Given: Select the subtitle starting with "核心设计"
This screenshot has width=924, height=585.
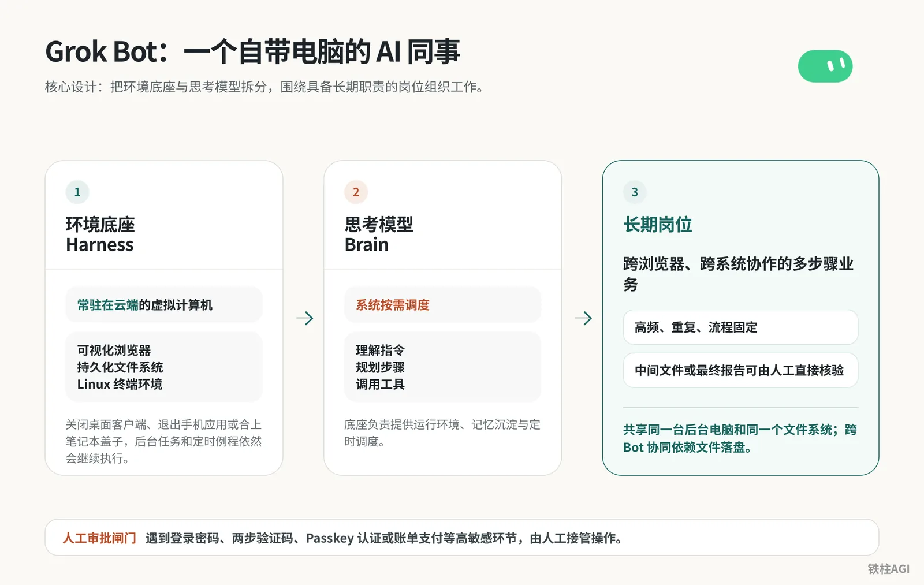Looking at the screenshot, I should point(266,87).
